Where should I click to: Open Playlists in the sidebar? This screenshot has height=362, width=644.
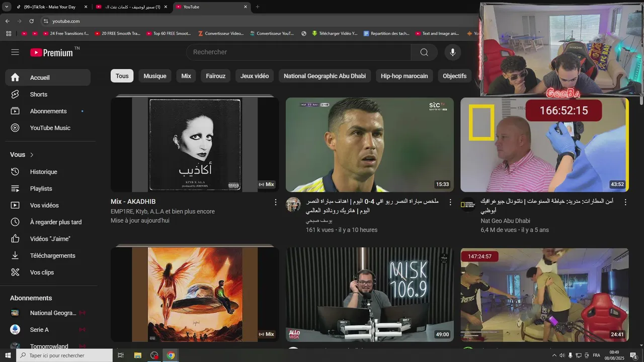[48, 189]
